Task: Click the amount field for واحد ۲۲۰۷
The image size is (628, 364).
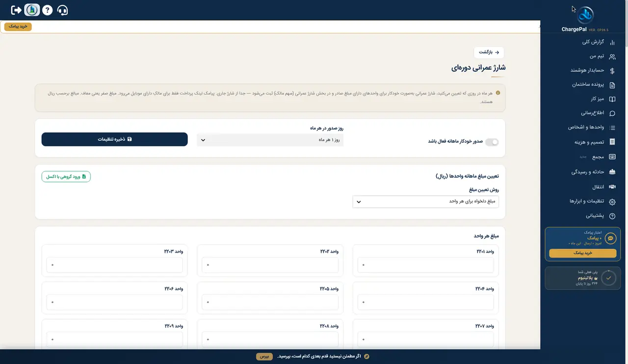Action: click(425, 339)
